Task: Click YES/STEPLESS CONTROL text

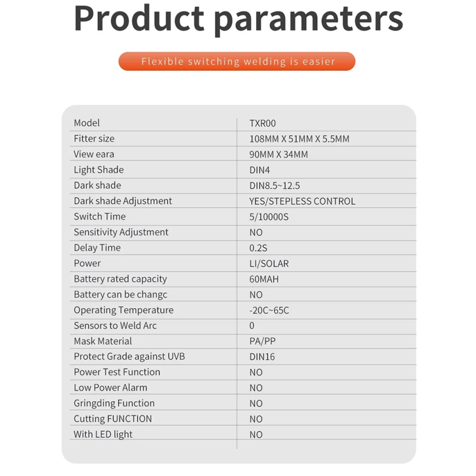Action: (302, 201)
